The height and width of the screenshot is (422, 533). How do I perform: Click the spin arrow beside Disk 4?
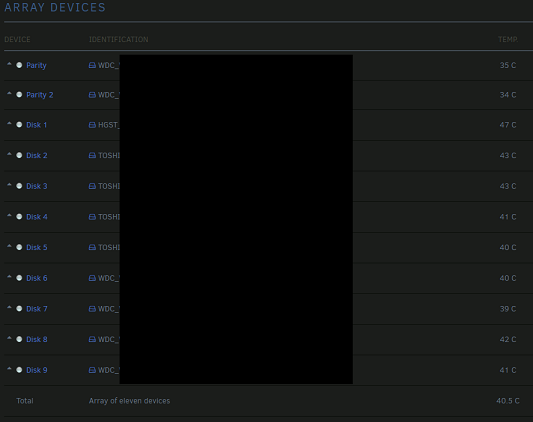(x=9, y=215)
